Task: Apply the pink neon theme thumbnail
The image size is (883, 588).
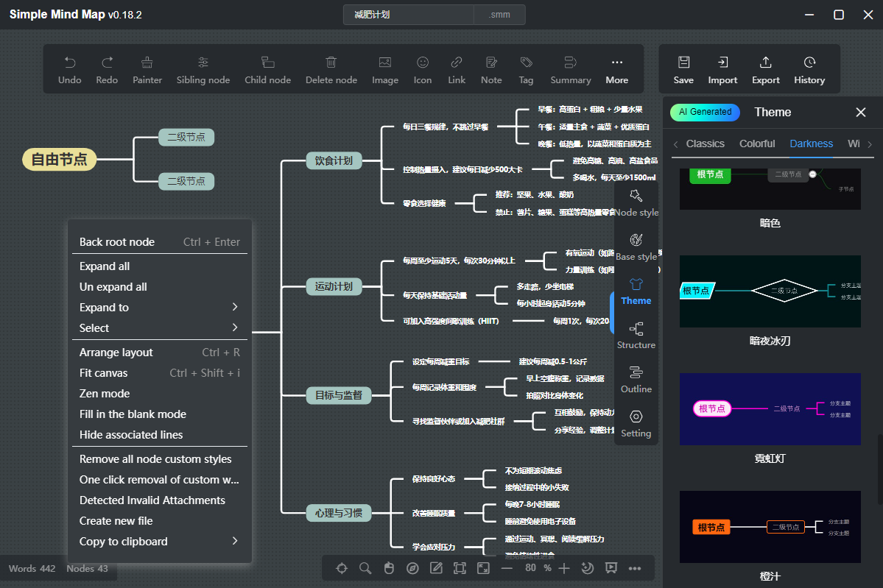Action: (770, 409)
